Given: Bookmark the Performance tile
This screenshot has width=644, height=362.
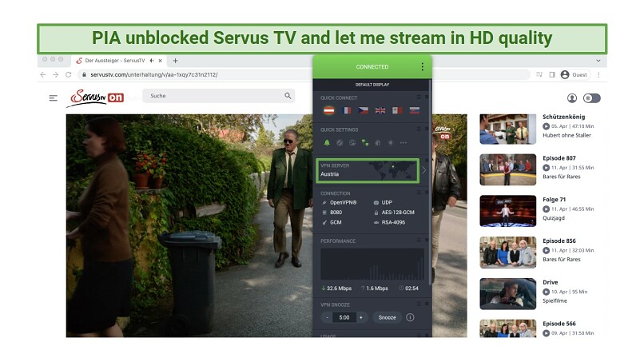Looking at the screenshot, I should 427,240.
